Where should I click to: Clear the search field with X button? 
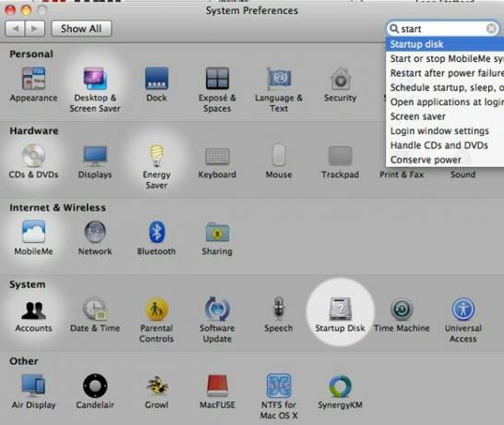pyautogui.click(x=491, y=29)
